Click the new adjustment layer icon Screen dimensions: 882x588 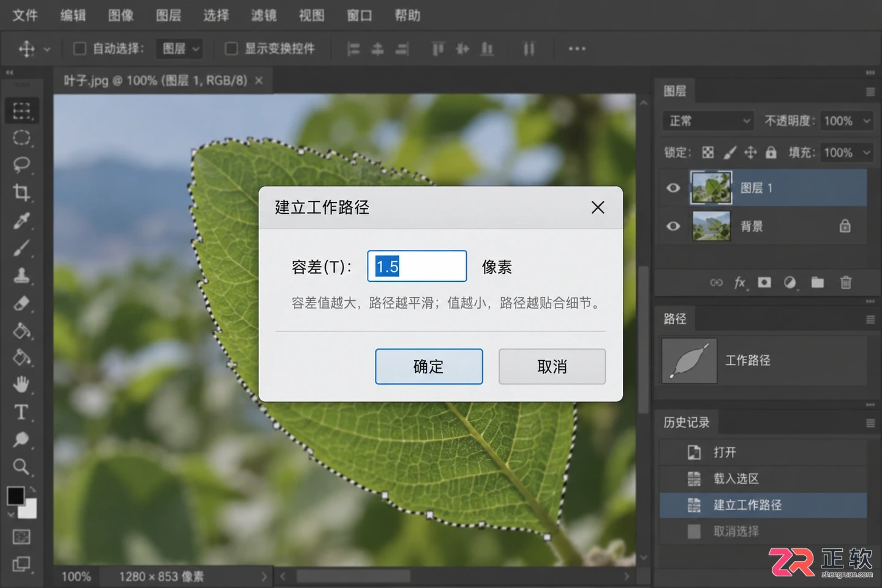coord(790,282)
